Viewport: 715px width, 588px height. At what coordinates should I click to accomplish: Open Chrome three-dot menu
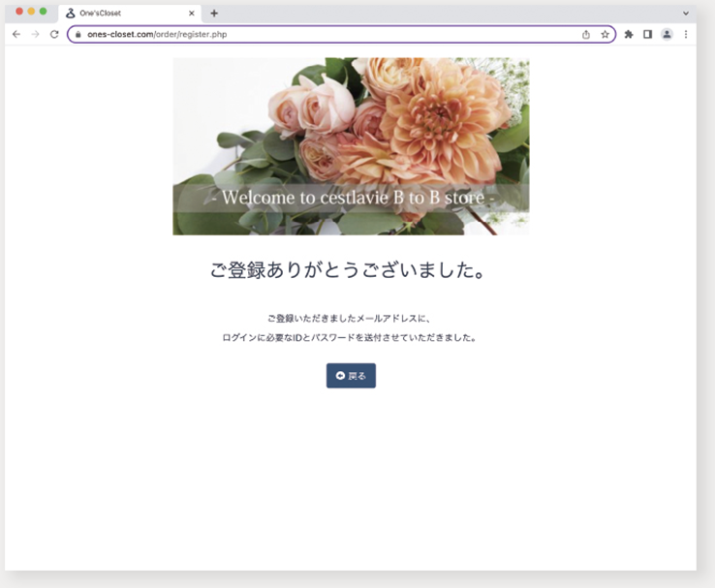[686, 34]
